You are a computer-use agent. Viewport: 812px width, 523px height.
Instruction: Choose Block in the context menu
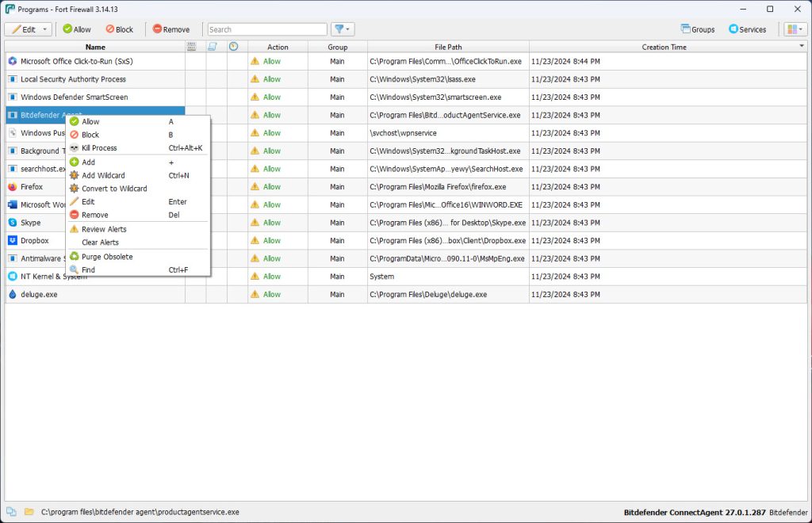[138, 135]
